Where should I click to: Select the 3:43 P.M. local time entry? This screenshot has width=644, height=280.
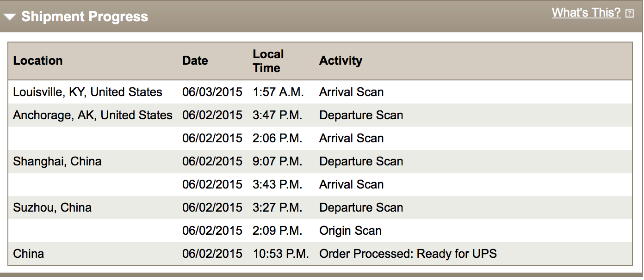tap(278, 185)
